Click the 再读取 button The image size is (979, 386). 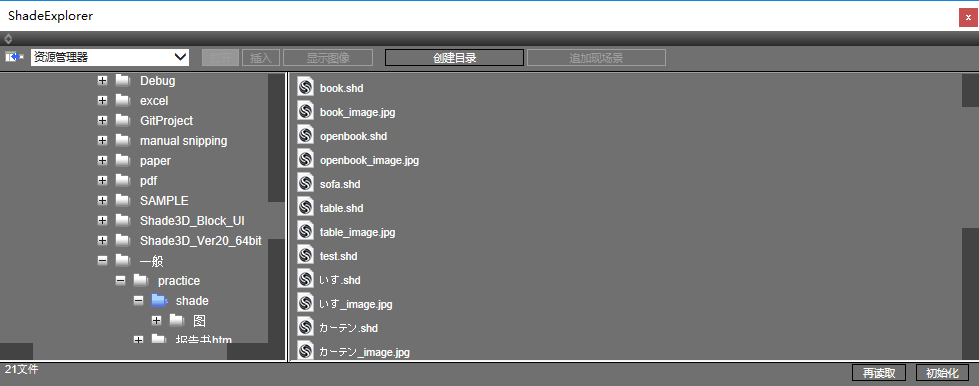point(878,373)
